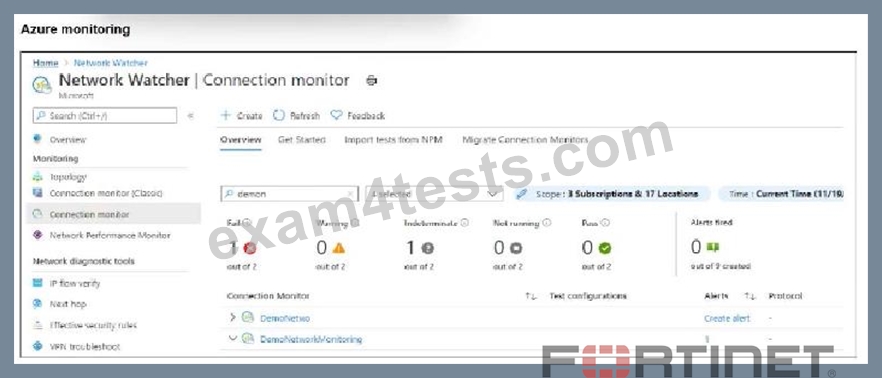This screenshot has height=378, width=882.
Task: Switch to the Get Started tab
Action: [302, 140]
